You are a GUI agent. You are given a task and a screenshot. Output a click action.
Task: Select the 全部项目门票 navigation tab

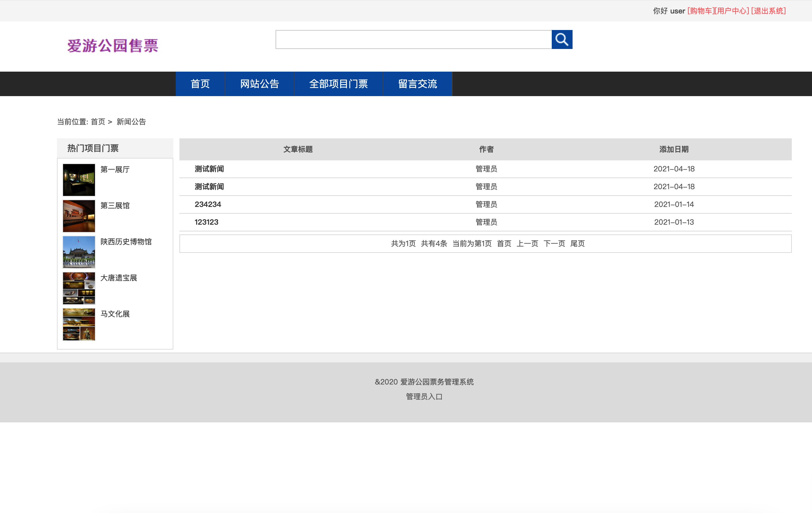click(338, 84)
